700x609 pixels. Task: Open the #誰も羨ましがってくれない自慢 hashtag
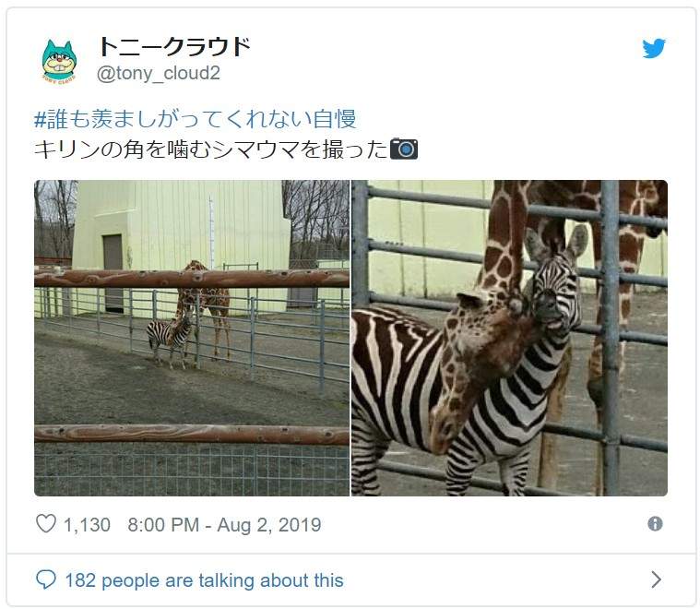click(x=195, y=118)
